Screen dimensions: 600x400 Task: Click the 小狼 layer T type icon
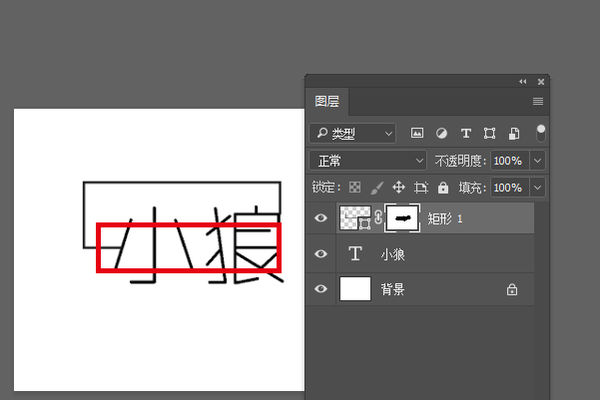(x=355, y=253)
